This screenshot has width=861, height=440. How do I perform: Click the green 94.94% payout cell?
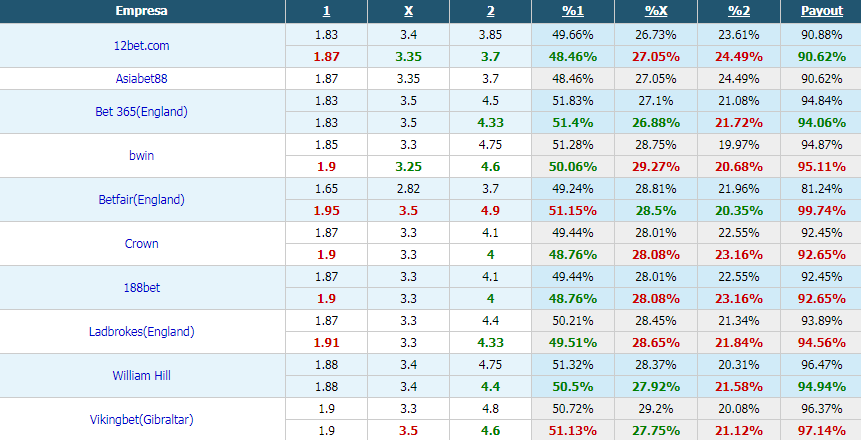click(x=821, y=386)
